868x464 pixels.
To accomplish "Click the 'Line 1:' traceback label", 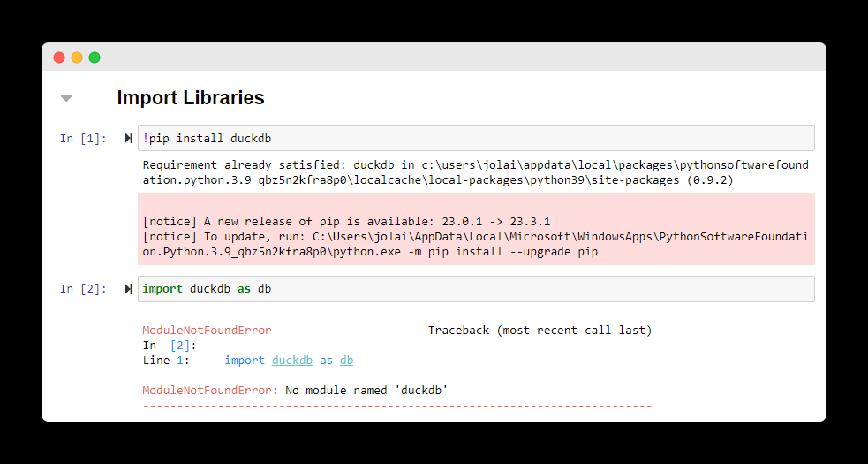I will pyautogui.click(x=166, y=361).
